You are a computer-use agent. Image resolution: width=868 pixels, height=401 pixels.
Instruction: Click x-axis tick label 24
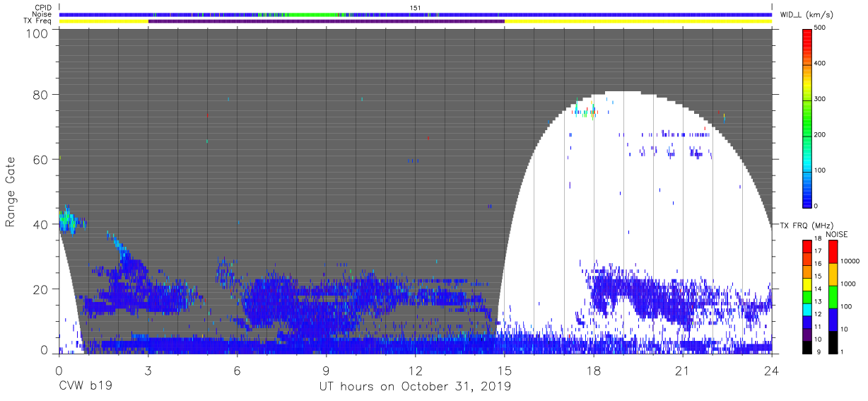point(772,370)
